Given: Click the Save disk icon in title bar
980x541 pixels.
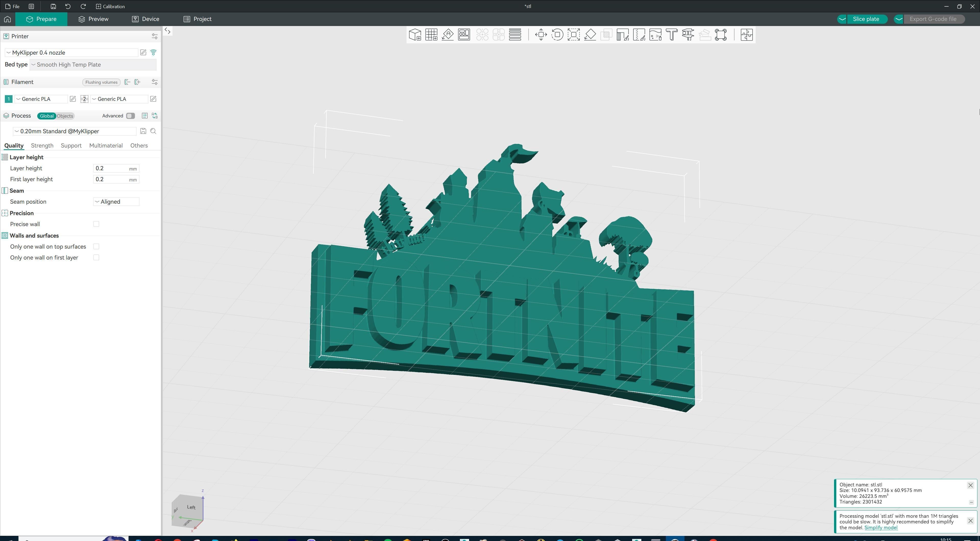Looking at the screenshot, I should [53, 6].
